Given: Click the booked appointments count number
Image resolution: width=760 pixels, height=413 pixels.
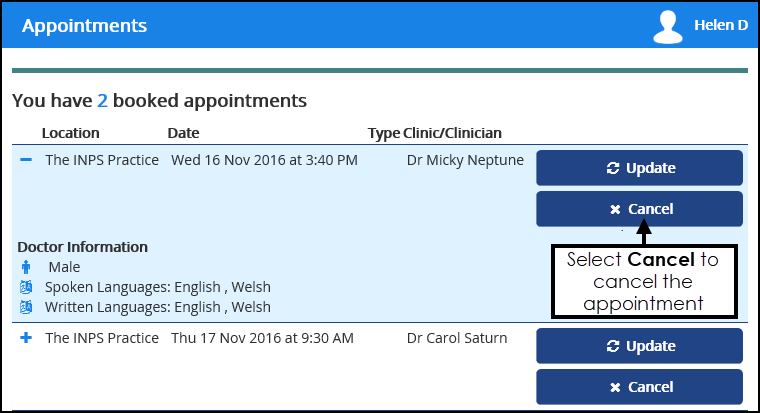Looking at the screenshot, I should pyautogui.click(x=102, y=101).
